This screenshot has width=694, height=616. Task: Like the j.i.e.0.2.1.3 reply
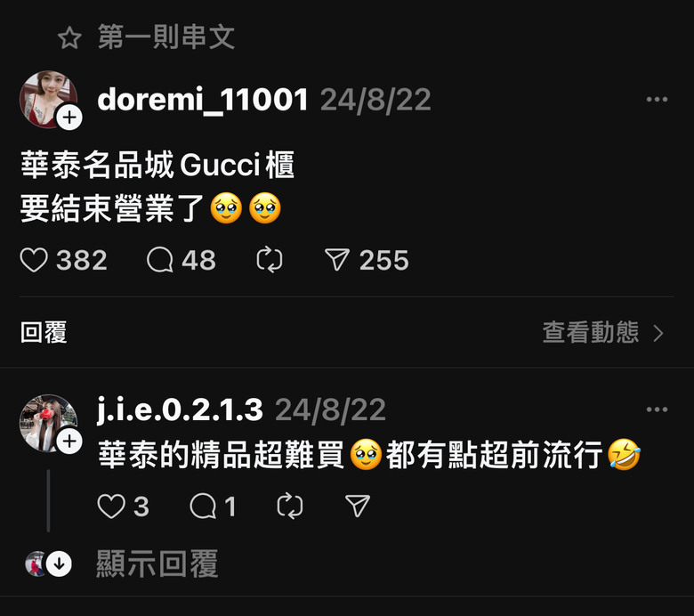(x=111, y=507)
